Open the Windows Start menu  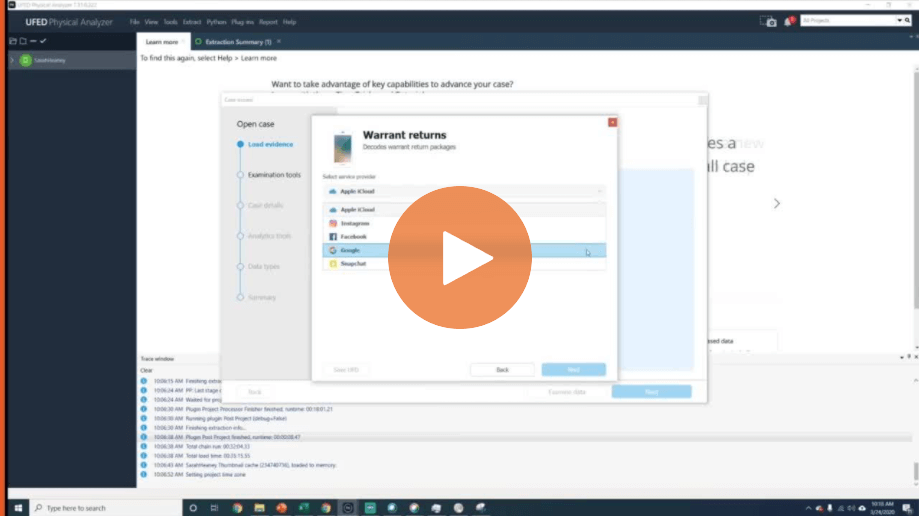pyautogui.click(x=18, y=508)
